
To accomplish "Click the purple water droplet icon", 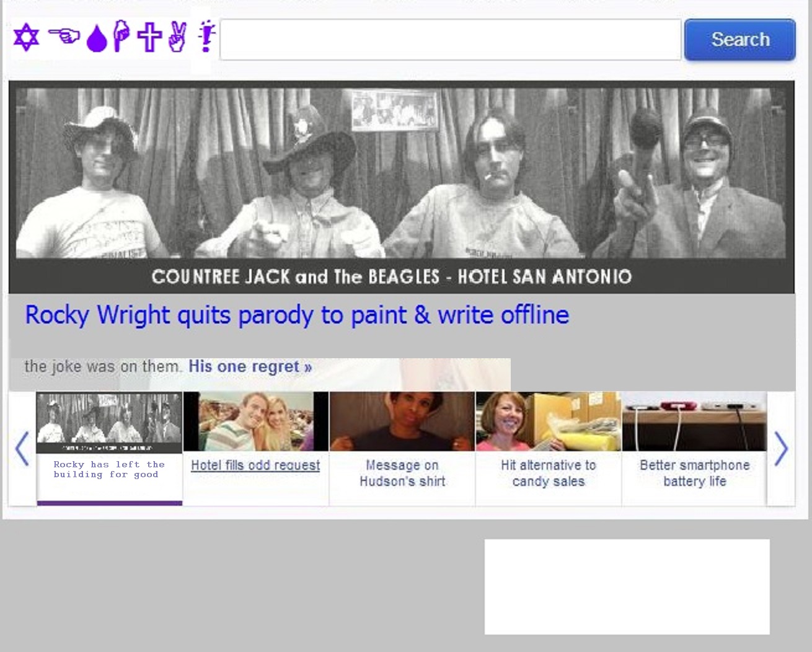I will point(97,39).
